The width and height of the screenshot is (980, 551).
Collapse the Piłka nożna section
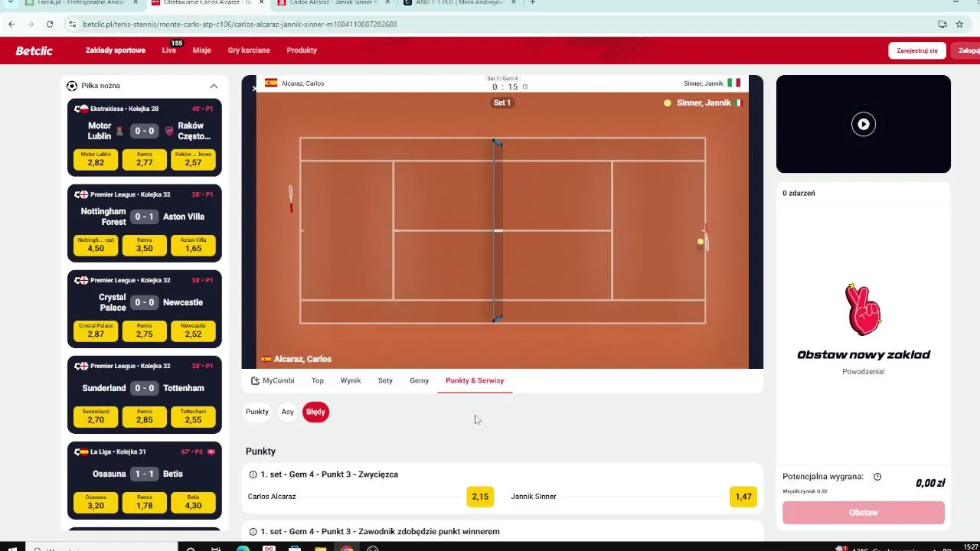214,86
